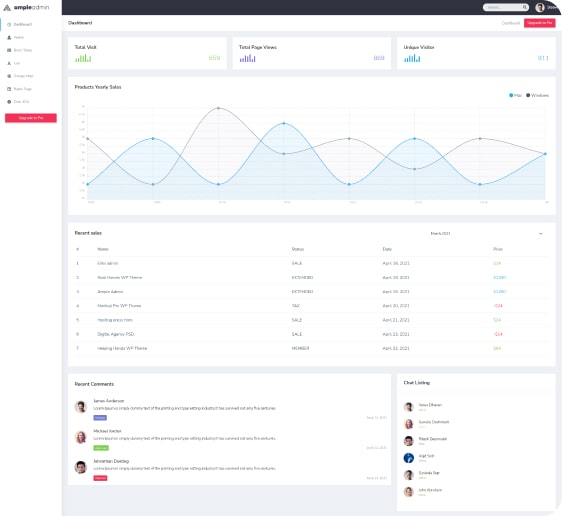This screenshot has width=562, height=516.
Task: Focus the search input field
Action: point(503,7)
